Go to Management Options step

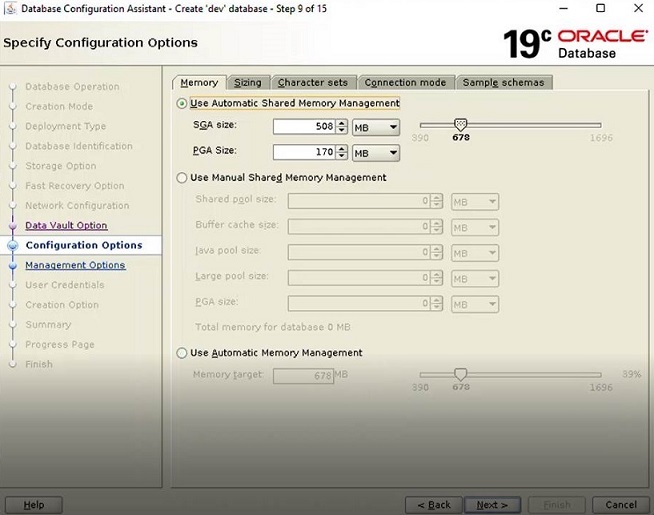(x=75, y=265)
